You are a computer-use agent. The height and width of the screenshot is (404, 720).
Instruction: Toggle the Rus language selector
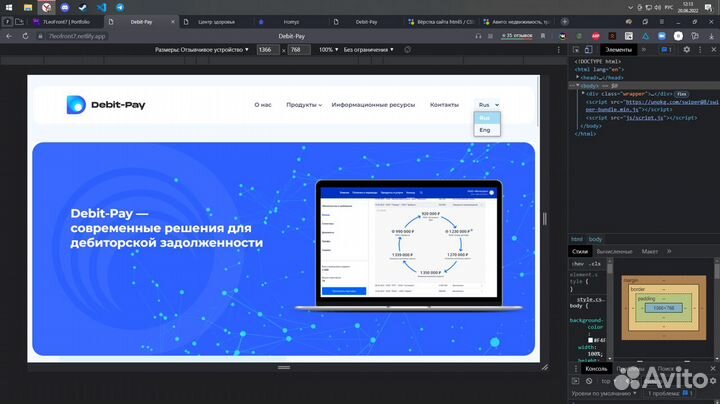[488, 105]
